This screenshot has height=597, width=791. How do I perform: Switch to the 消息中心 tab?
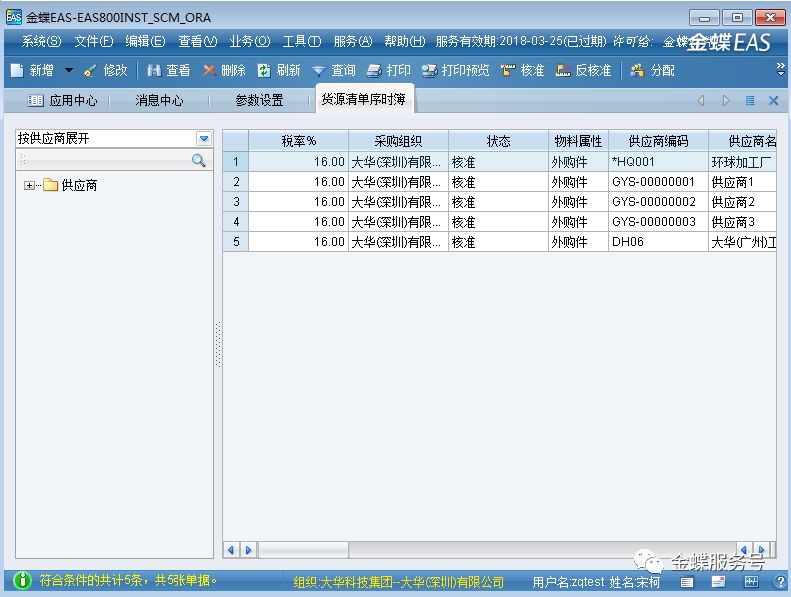tap(159, 100)
